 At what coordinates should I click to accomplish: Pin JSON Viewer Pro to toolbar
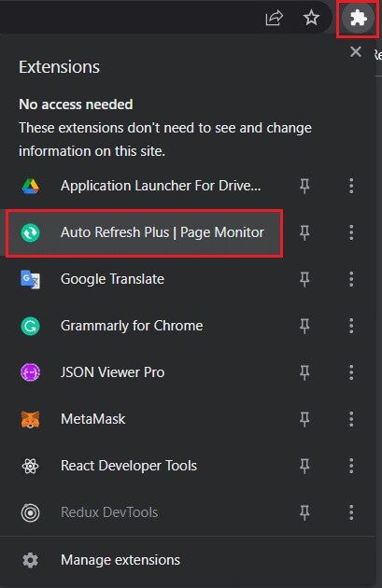304,372
